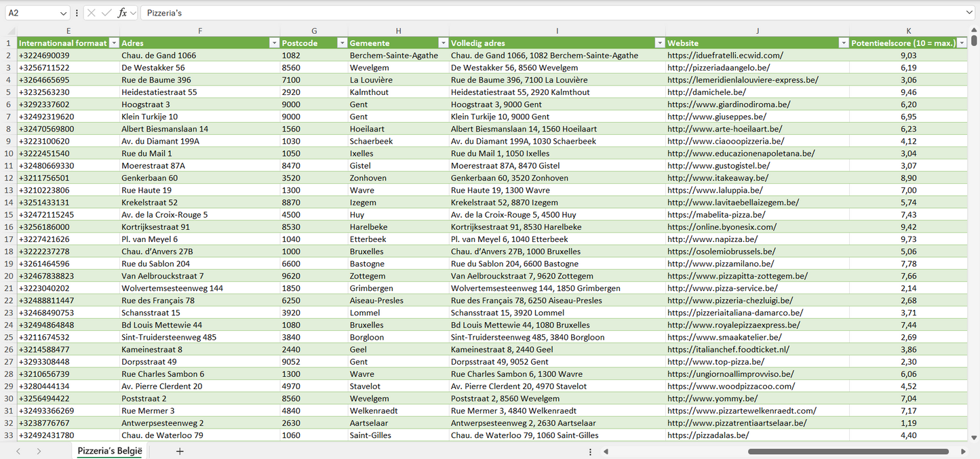Expand the Name Box dropdown arrow

click(x=63, y=13)
